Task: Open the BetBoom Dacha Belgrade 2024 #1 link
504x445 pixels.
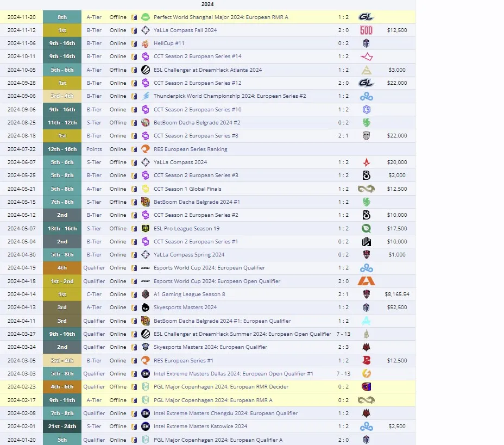Action: (197, 202)
